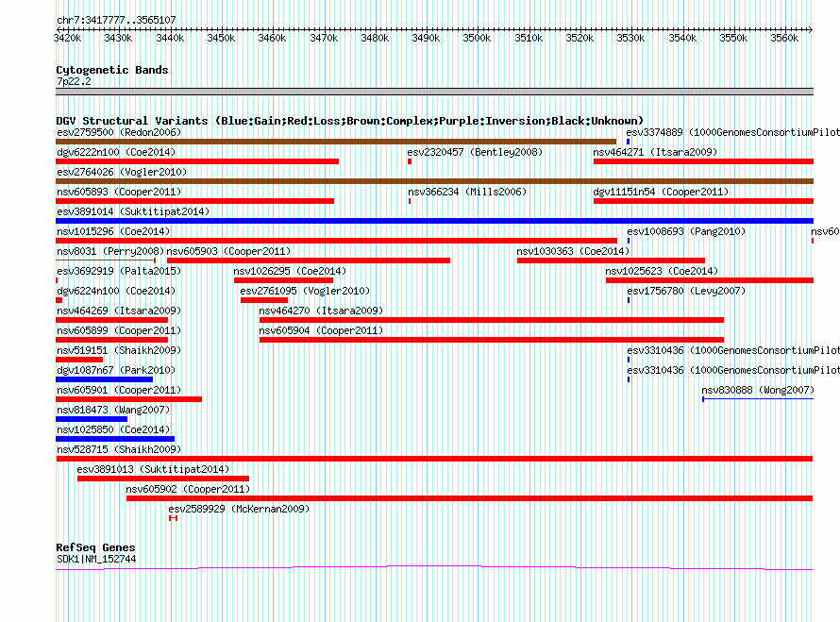Open the SDK1|NM_152744 gene label

pos(96,560)
